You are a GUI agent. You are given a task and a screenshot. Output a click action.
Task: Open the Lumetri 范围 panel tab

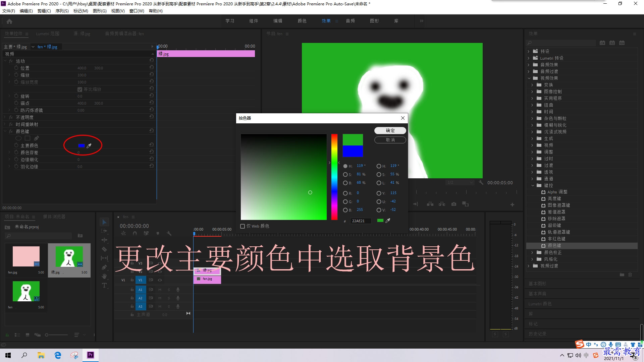pyautogui.click(x=48, y=34)
